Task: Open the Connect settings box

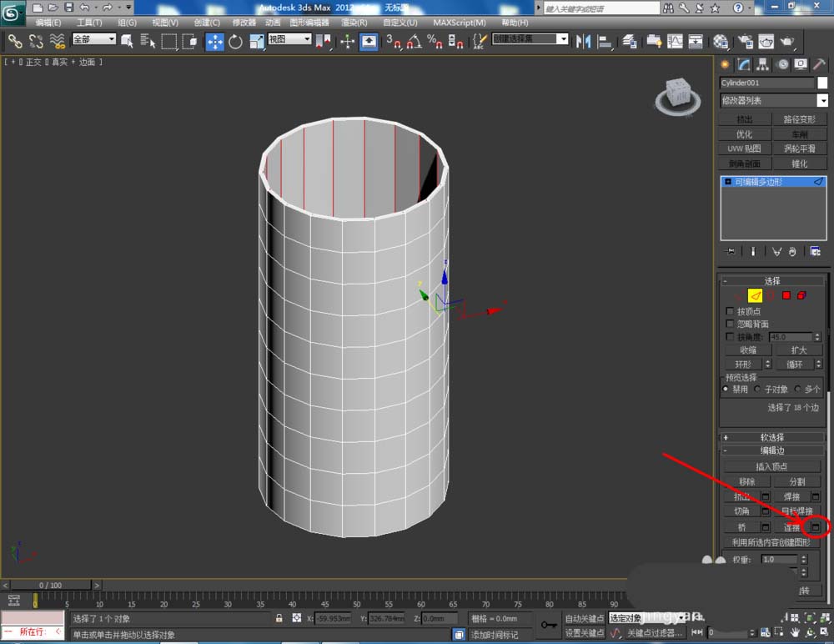Action: click(x=816, y=527)
